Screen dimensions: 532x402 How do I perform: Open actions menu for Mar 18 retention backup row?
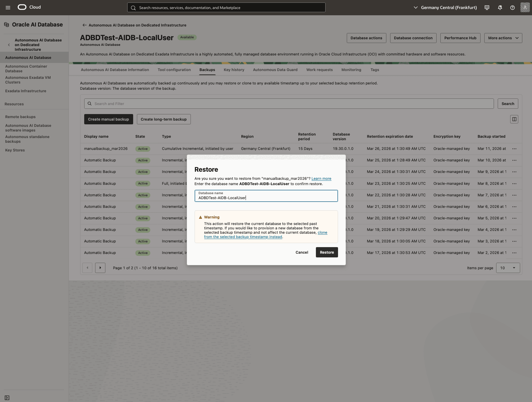tap(514, 241)
